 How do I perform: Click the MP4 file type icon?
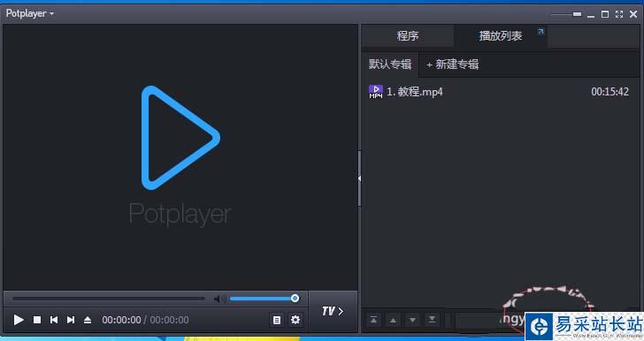click(376, 92)
